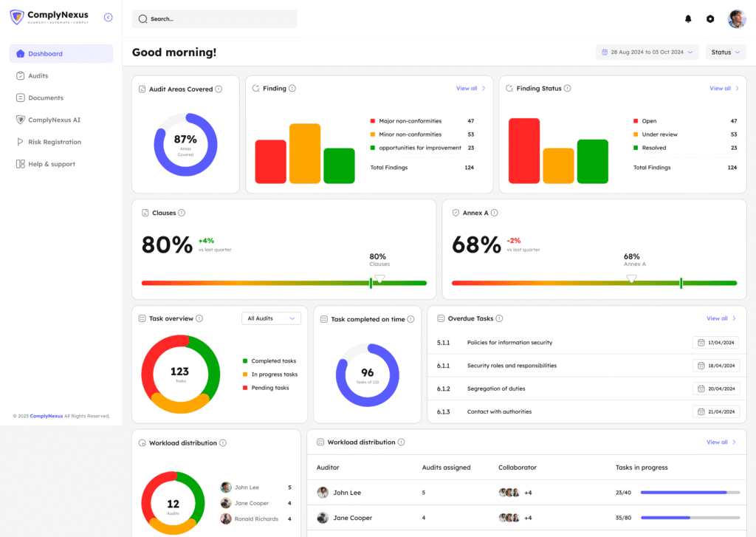The height and width of the screenshot is (537, 756).
Task: Collapse the sidebar with the arrow icon
Action: coord(109,17)
